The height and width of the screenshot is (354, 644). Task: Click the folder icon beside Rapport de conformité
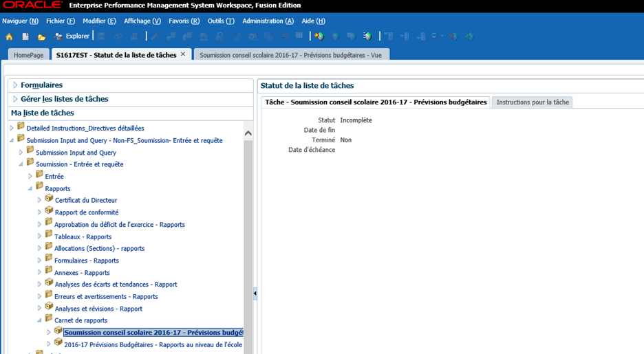(49, 212)
